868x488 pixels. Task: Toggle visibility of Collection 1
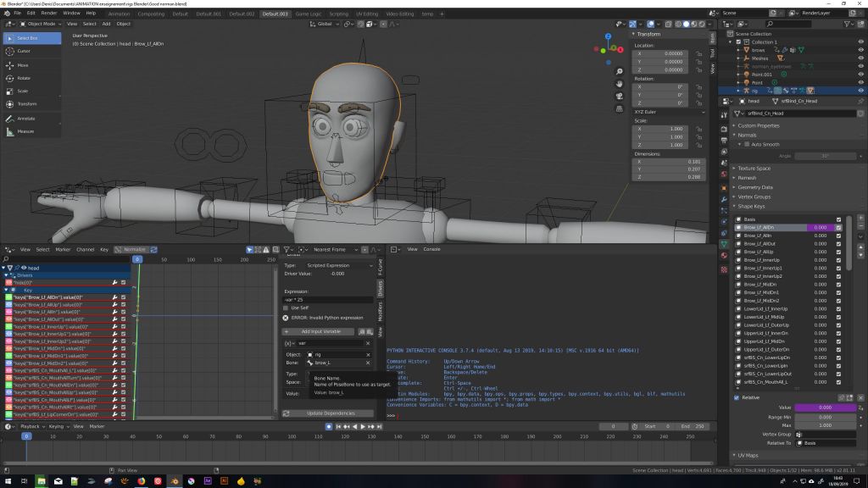(x=860, y=42)
